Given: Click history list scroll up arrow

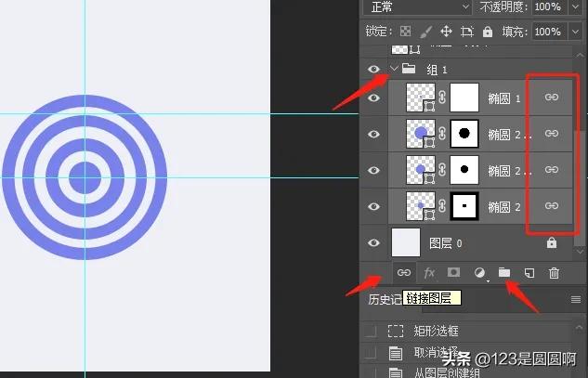Looking at the screenshot, I should coord(580,327).
